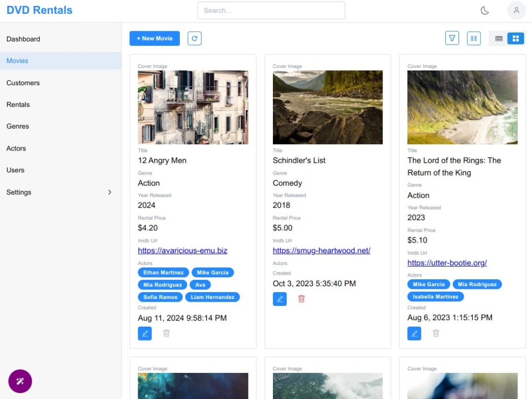Viewport: 532px width, 399px height.
Task: Delete the 12 Angry Men movie
Action: pyautogui.click(x=166, y=333)
